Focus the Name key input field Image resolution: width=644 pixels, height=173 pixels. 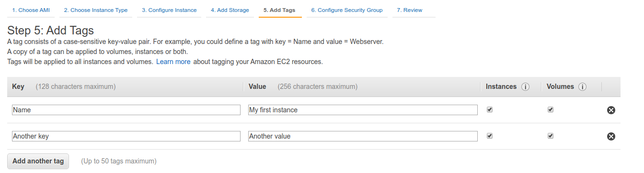126,110
